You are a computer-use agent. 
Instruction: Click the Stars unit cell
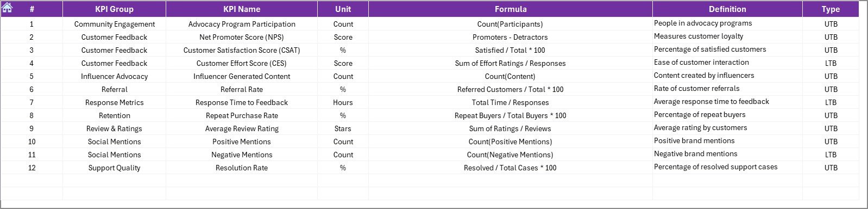click(x=343, y=128)
